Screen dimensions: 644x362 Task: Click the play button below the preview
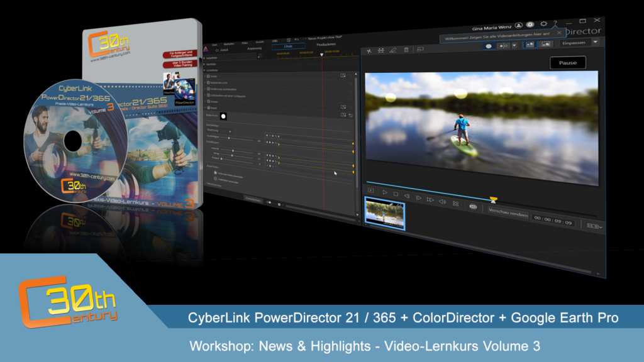(x=385, y=192)
